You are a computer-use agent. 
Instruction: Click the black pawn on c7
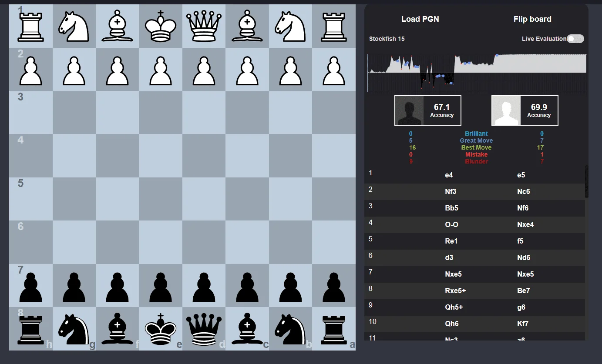coord(247,287)
